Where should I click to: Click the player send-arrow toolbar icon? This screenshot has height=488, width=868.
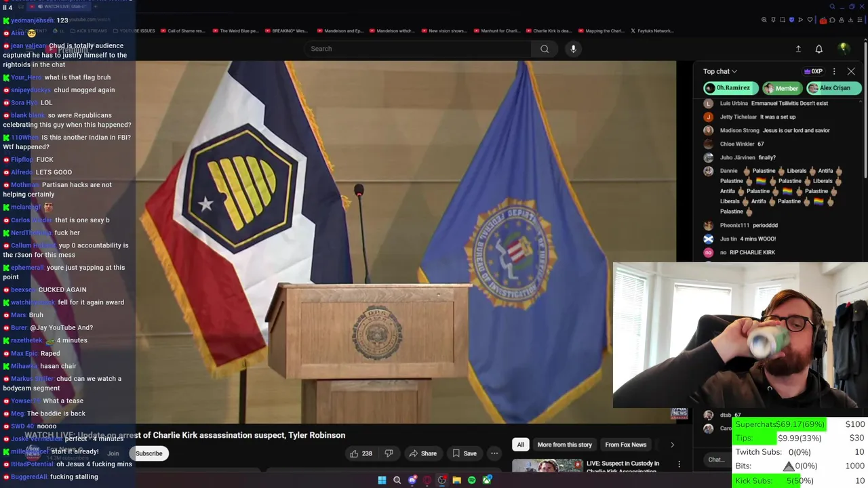click(800, 20)
